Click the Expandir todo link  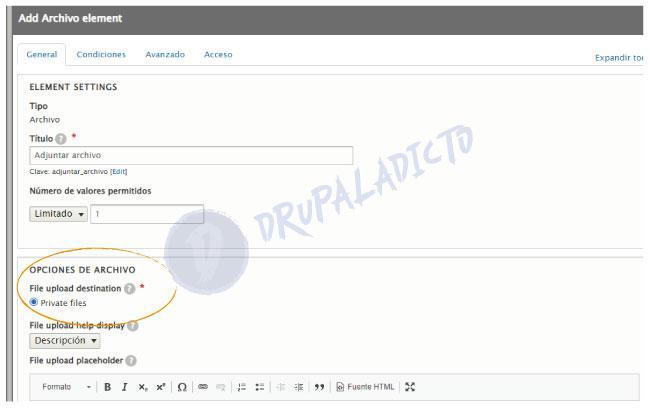click(619, 58)
